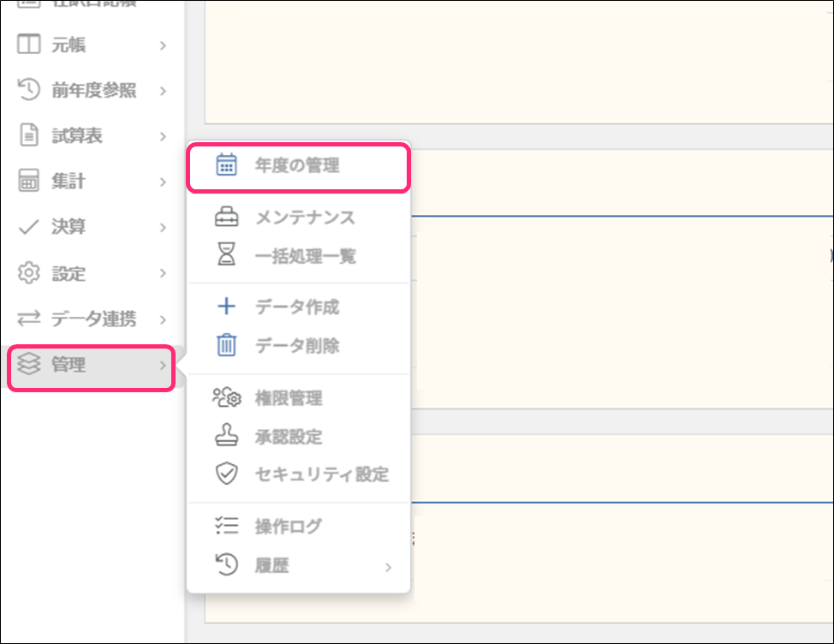Click the checklist icon for 操作ログ
834x644 pixels.
tap(226, 527)
